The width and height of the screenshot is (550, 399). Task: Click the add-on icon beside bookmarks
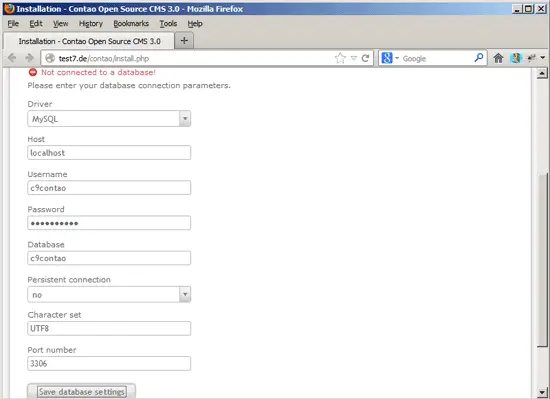click(532, 58)
